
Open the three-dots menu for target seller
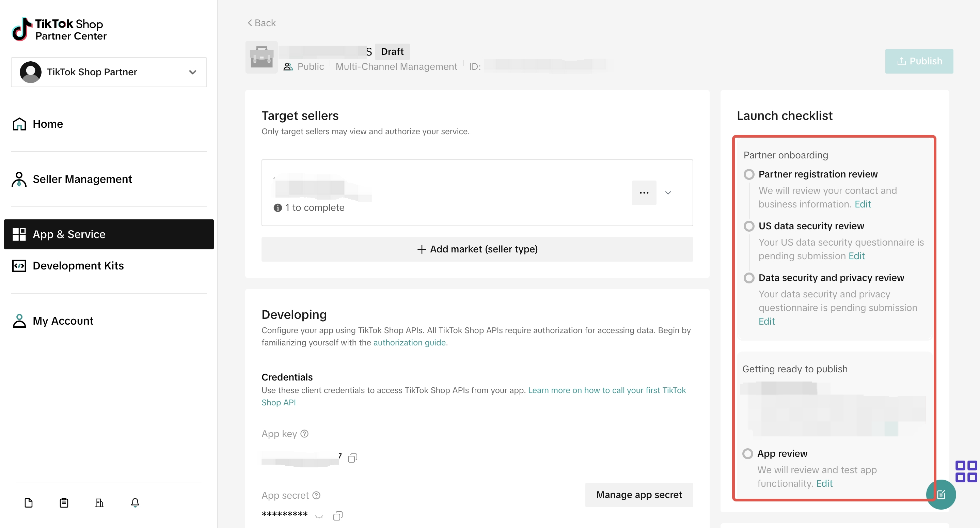click(x=644, y=192)
